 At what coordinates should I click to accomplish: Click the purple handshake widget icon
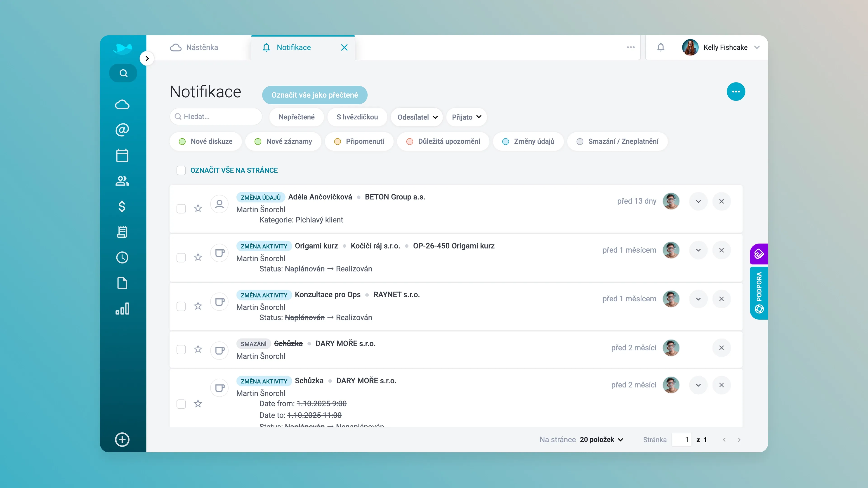tap(759, 254)
